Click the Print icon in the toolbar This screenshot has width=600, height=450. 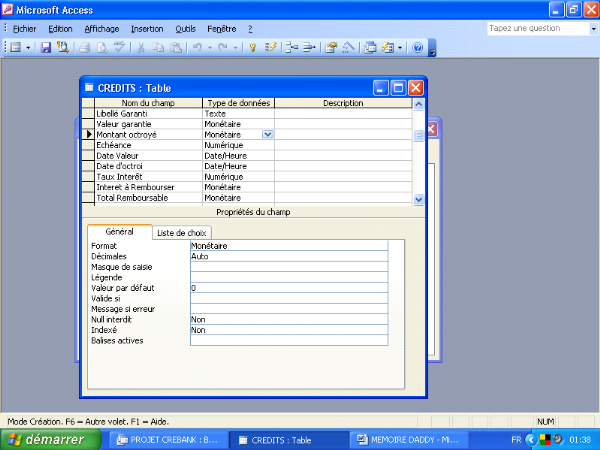84,47
